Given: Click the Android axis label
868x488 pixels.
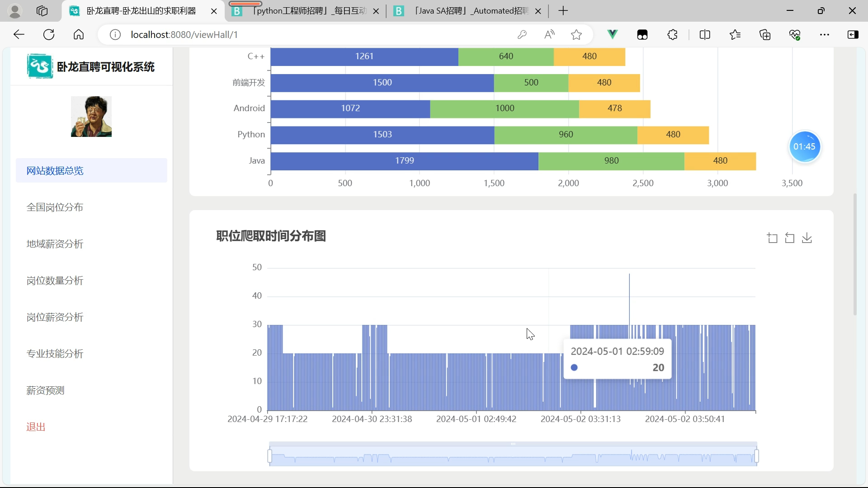Looking at the screenshot, I should 249,108.
